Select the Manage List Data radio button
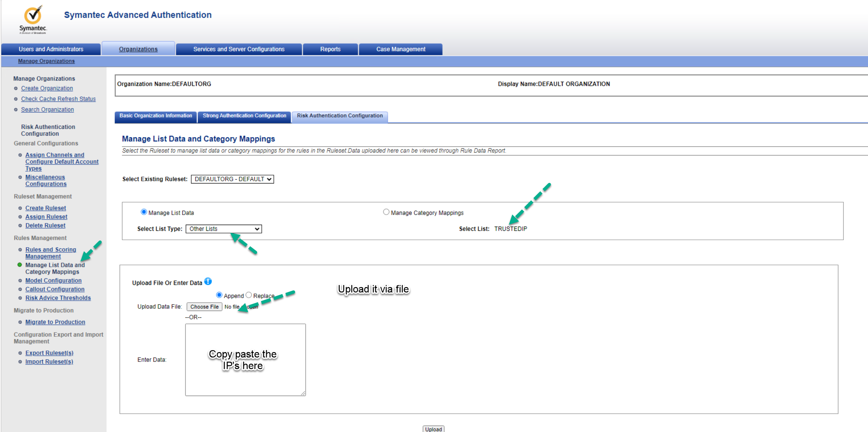 tap(144, 212)
